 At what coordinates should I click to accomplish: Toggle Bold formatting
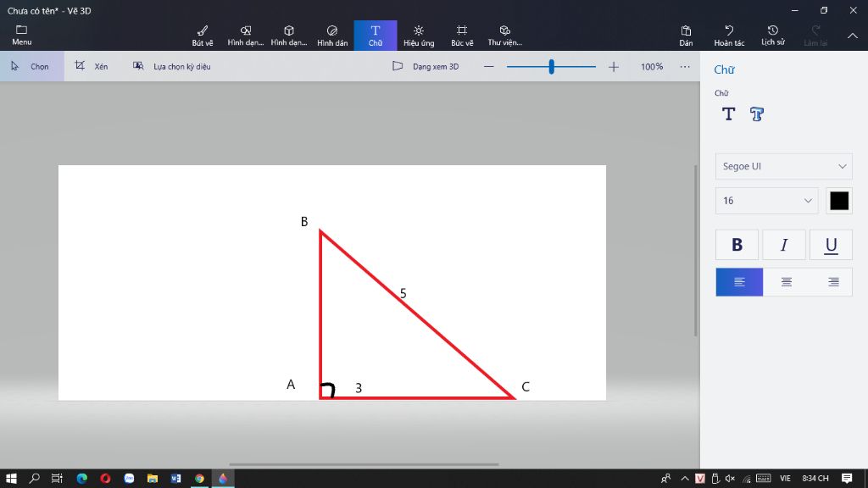click(737, 245)
